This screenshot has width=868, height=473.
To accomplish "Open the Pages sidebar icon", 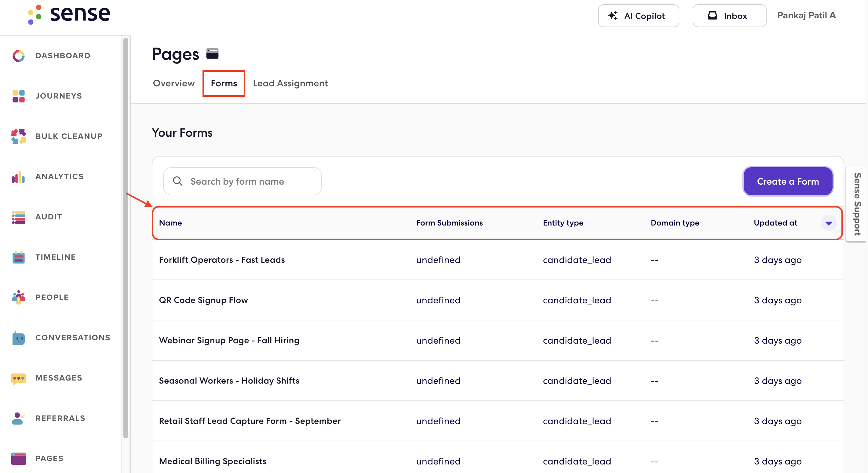I will coord(19,459).
